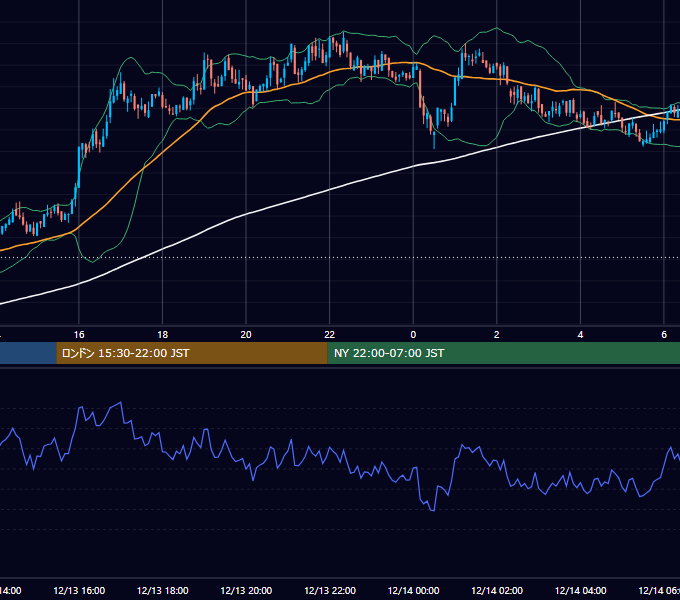Viewport: 680px width, 600px height.
Task: Click the 2 hour axis label
Action: 497,335
